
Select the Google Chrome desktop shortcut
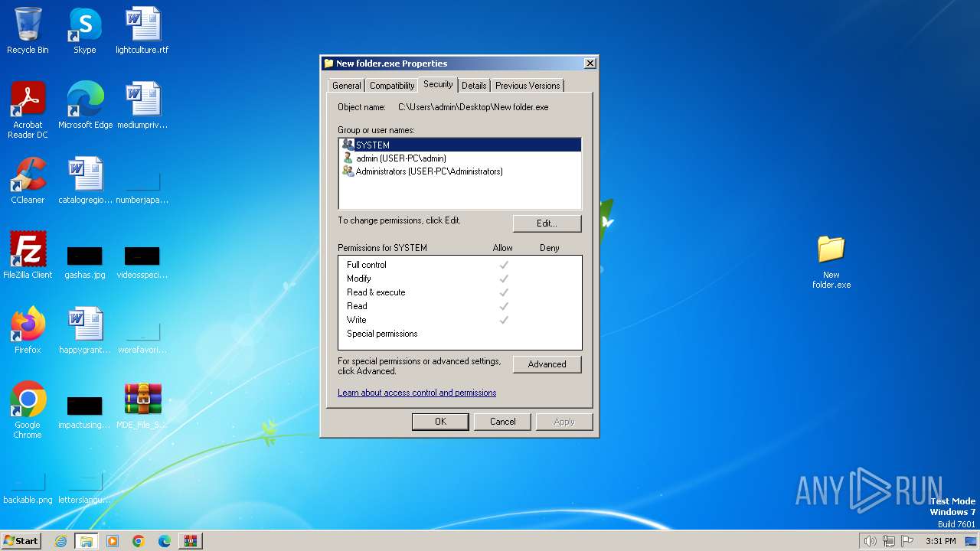coord(28,410)
